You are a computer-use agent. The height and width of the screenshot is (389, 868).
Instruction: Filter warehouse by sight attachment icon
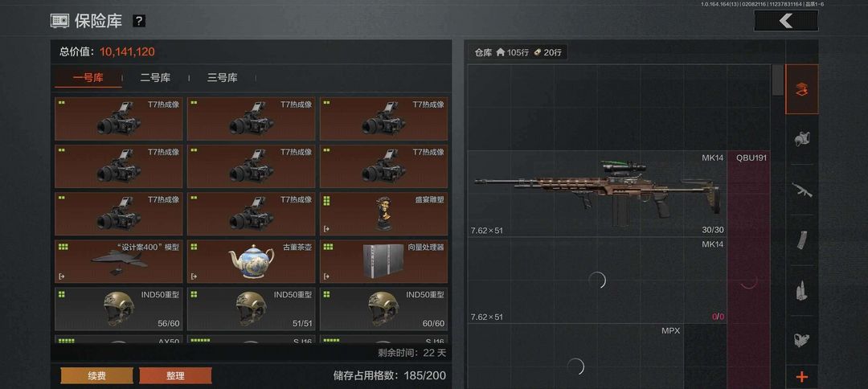(x=801, y=339)
